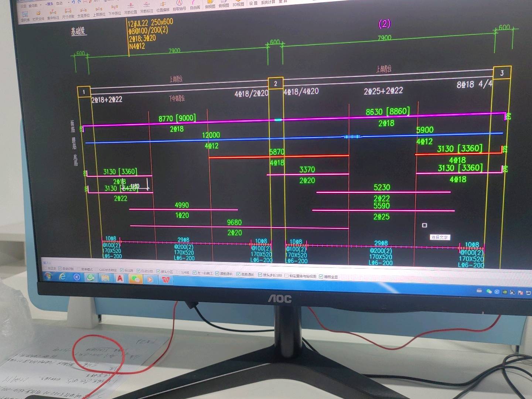Click the 8630 [8860] bar length label
This screenshot has width=532, height=399.
coord(388,111)
